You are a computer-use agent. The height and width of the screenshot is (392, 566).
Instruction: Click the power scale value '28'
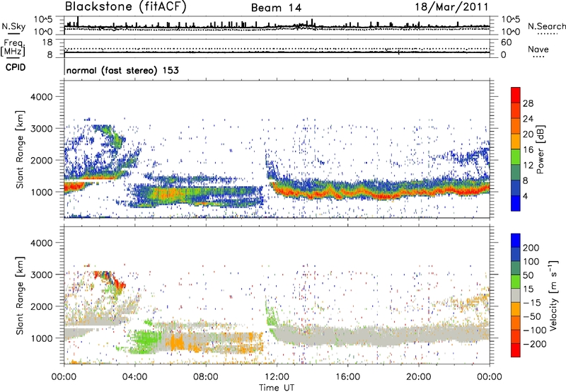point(528,103)
